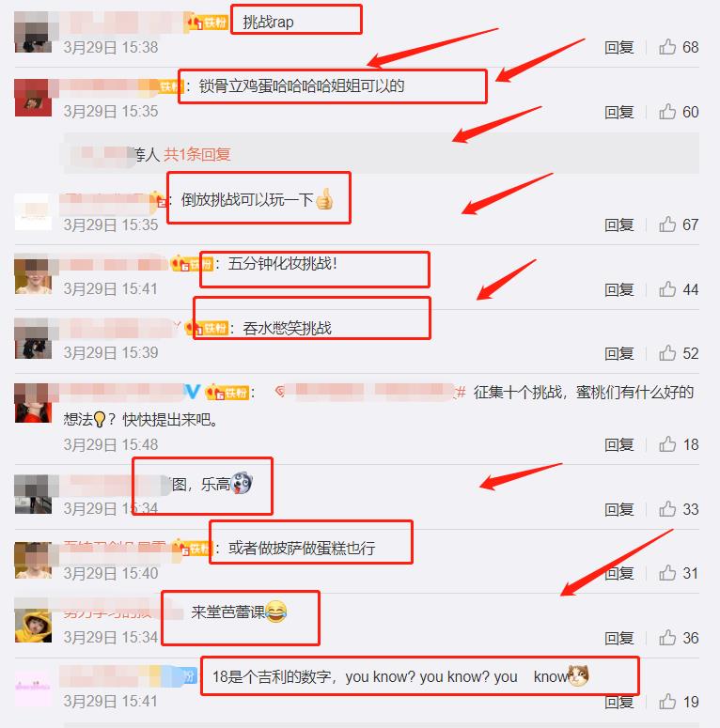This screenshot has height=728, width=720.
Task: Open the yellow-hooded commenter's avatar
Action: (33, 626)
